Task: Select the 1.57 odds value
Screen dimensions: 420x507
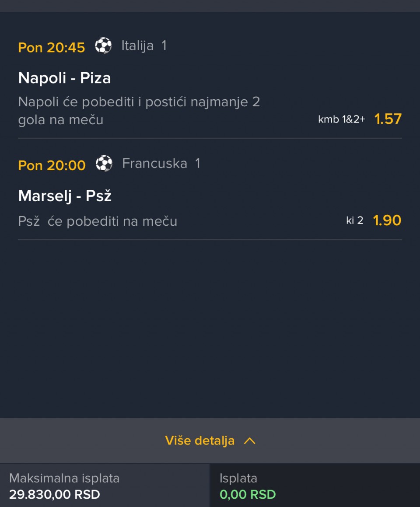Action: click(388, 119)
